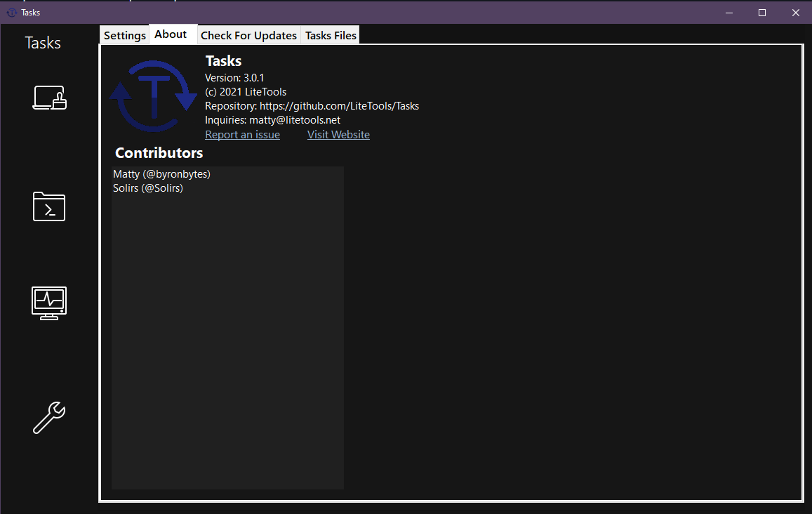Maximize the Tasks window

tap(761, 13)
